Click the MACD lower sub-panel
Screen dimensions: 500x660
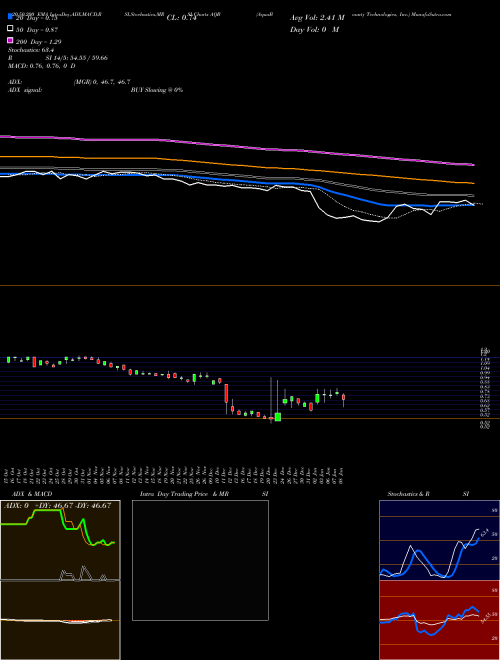[60, 620]
